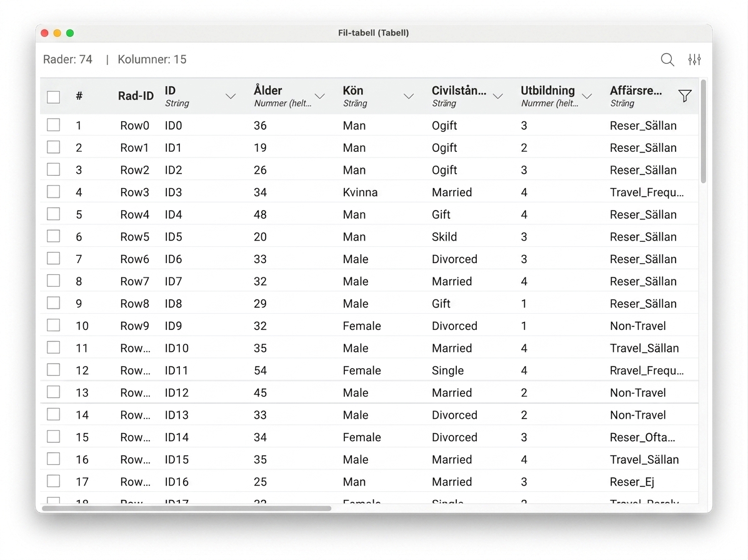The width and height of the screenshot is (748, 560).
Task: Open the ID column dropdown chevron
Action: pyautogui.click(x=231, y=96)
